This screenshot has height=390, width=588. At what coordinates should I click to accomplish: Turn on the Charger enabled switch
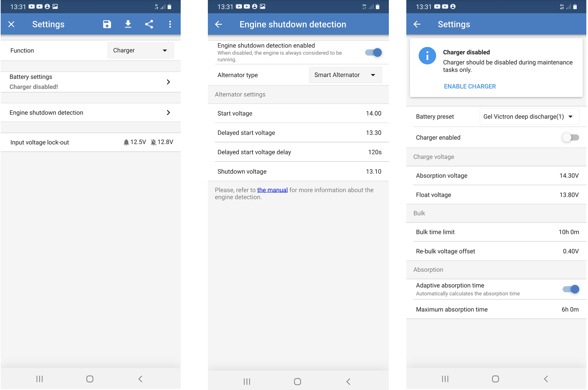571,137
